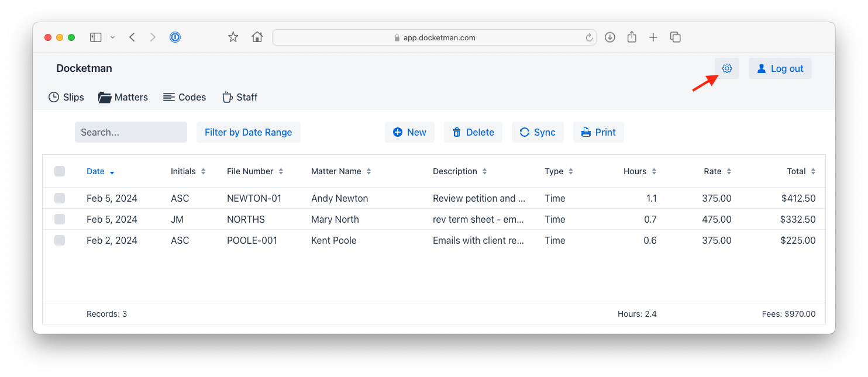Click the Feb 2, 2024 date cell

(x=112, y=240)
